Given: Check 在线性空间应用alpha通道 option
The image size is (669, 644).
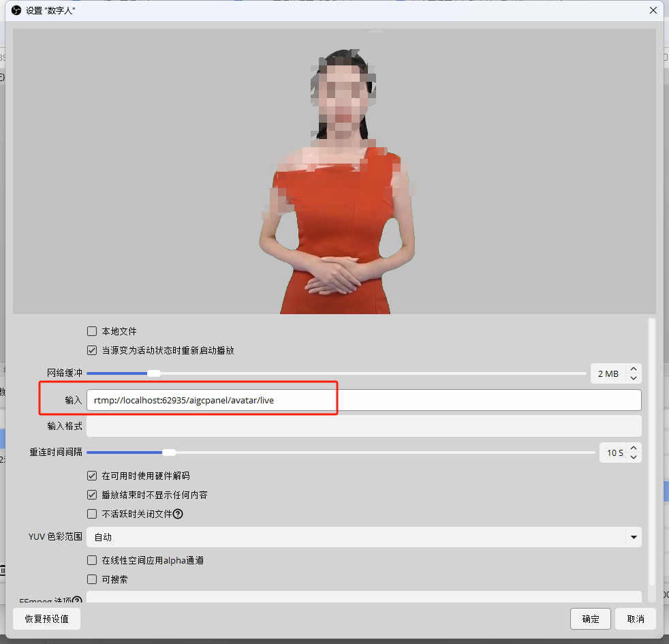Looking at the screenshot, I should tap(92, 560).
